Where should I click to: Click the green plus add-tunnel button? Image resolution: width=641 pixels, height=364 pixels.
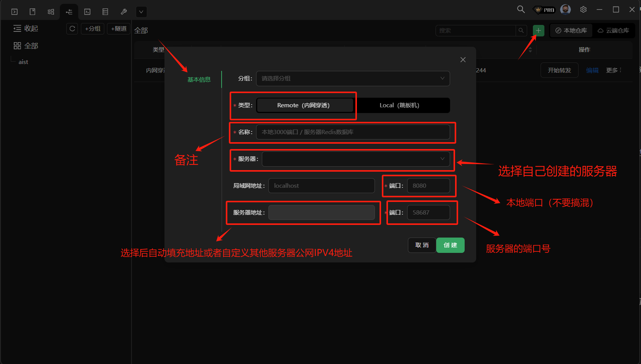pyautogui.click(x=538, y=31)
